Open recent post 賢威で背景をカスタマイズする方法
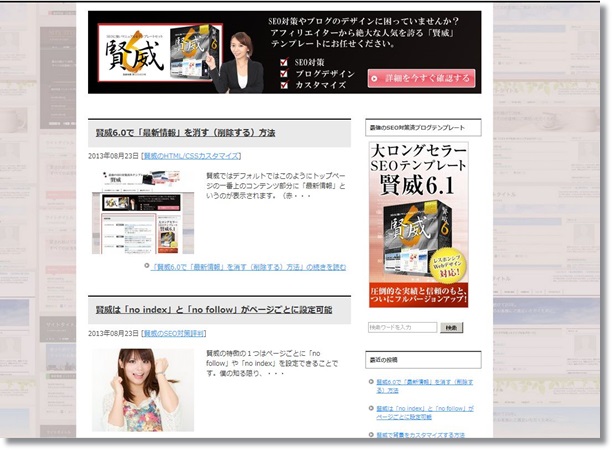 click(420, 435)
